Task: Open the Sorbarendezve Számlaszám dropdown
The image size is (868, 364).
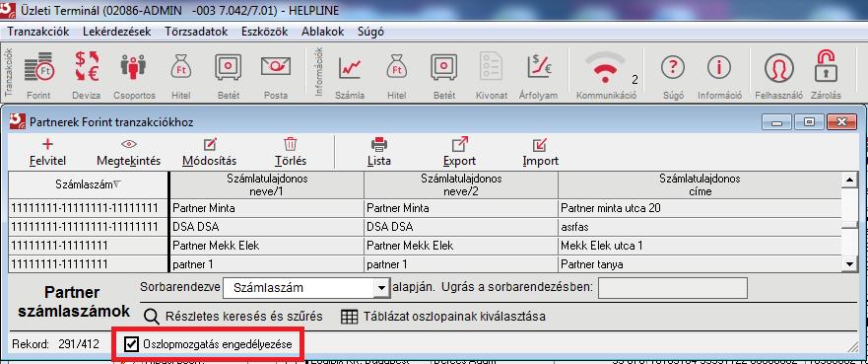Action: 381,288
